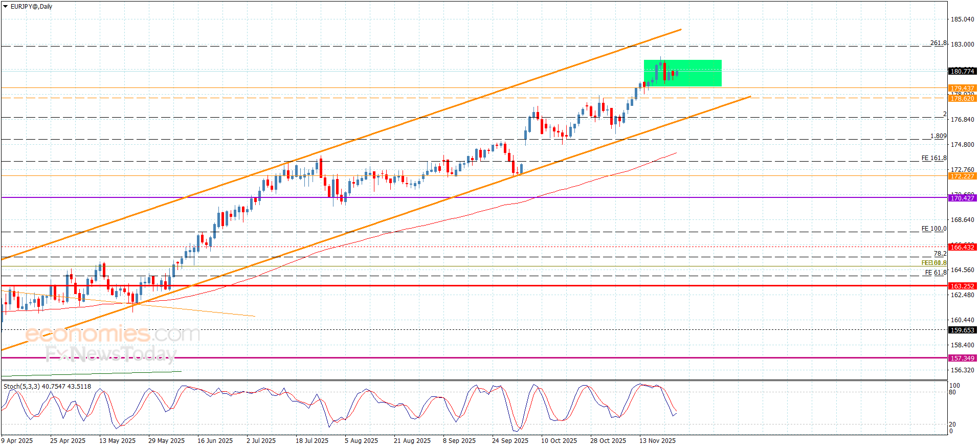Screen dimensions: 980x447
Task: Click the orange 179.437 price tag
Action: click(962, 88)
